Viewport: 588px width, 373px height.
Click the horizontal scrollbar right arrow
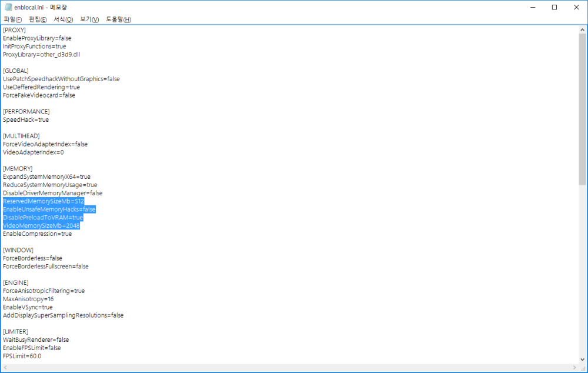click(x=573, y=368)
